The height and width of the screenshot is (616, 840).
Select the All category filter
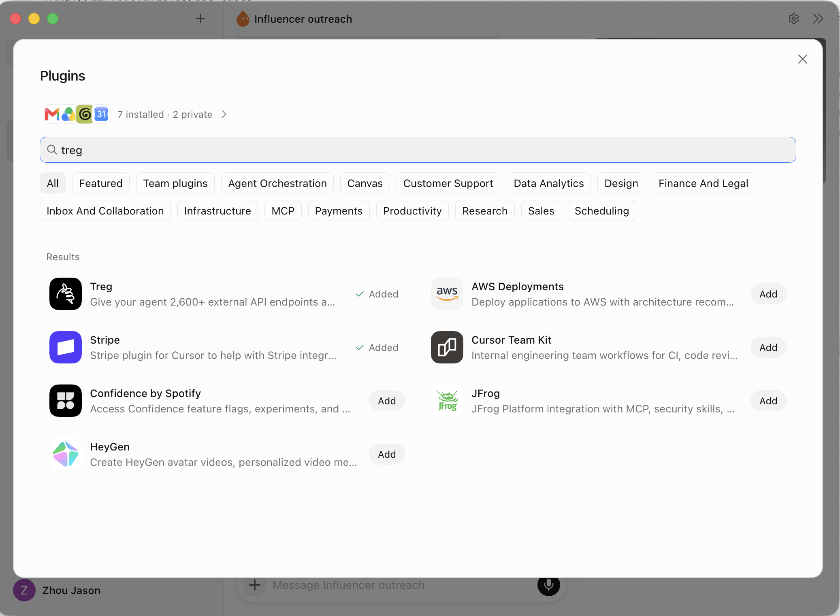tap(53, 183)
